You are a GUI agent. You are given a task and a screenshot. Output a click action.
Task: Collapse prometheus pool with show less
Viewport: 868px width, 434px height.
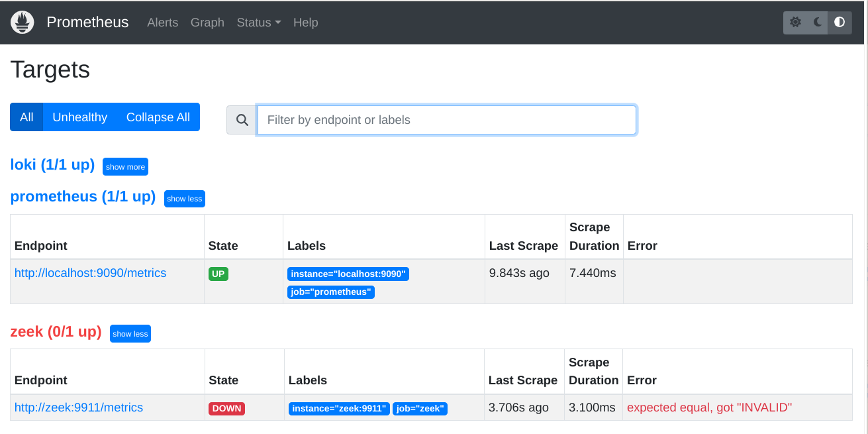coord(185,199)
